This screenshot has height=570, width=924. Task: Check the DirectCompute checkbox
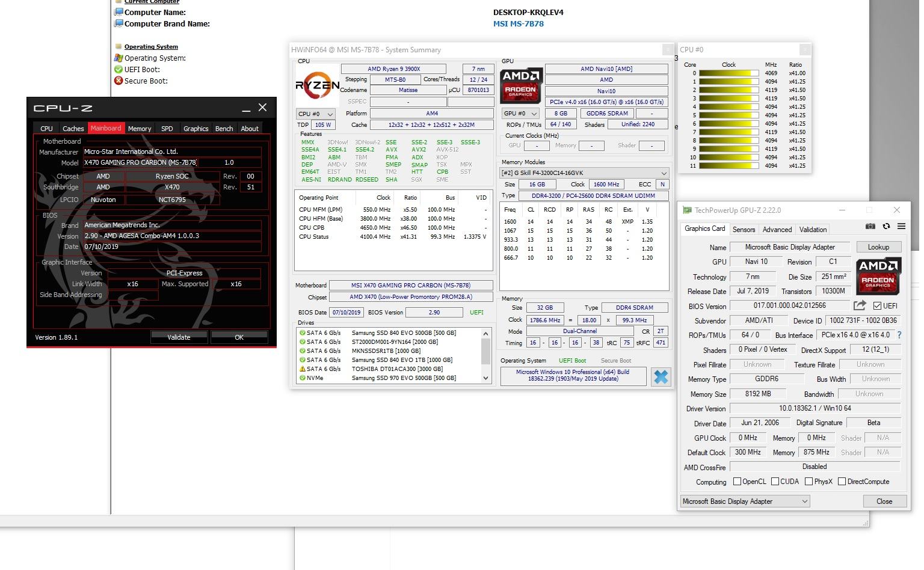pos(842,481)
